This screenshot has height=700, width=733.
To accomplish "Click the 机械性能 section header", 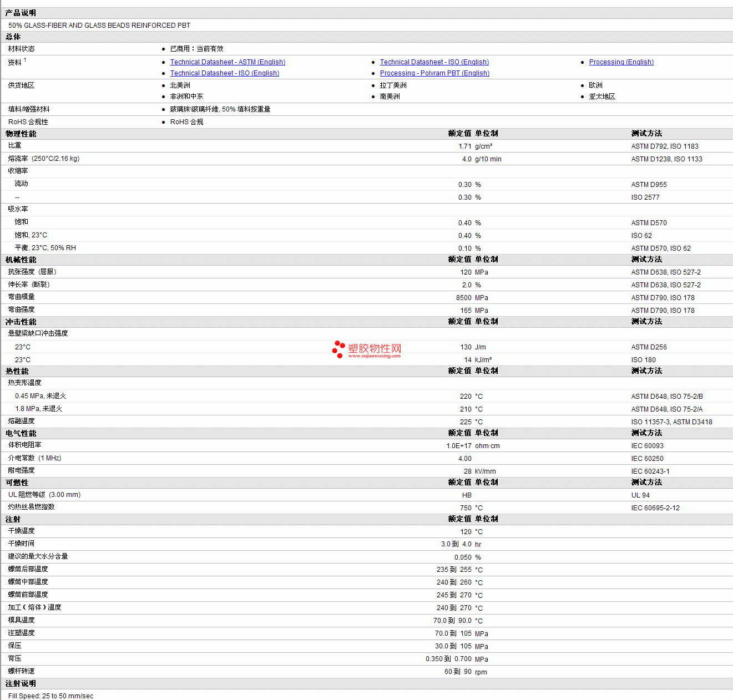I will (21, 260).
